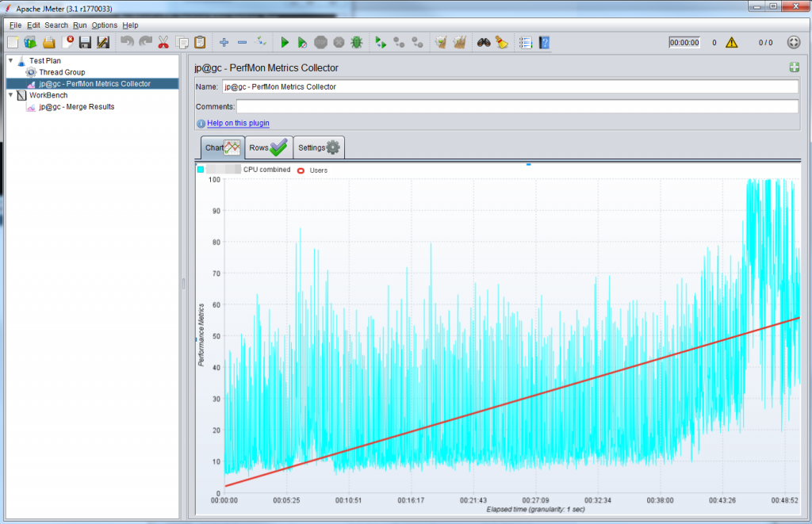Open Help on this plugin link
812x524 pixels.
[x=238, y=123]
